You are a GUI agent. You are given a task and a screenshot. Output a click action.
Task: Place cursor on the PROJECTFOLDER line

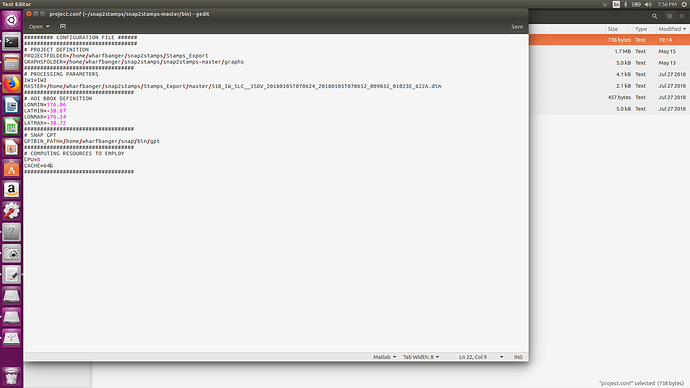click(x=116, y=56)
